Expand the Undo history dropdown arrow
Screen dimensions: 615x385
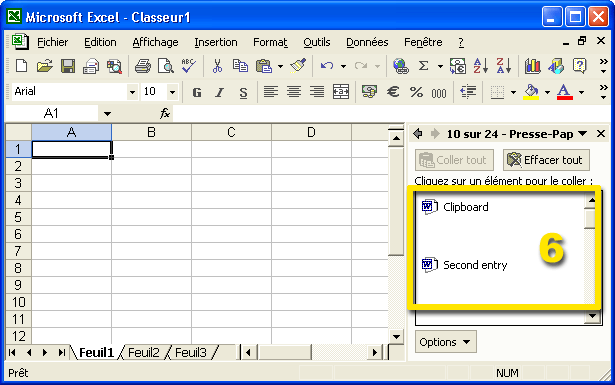[x=343, y=66]
